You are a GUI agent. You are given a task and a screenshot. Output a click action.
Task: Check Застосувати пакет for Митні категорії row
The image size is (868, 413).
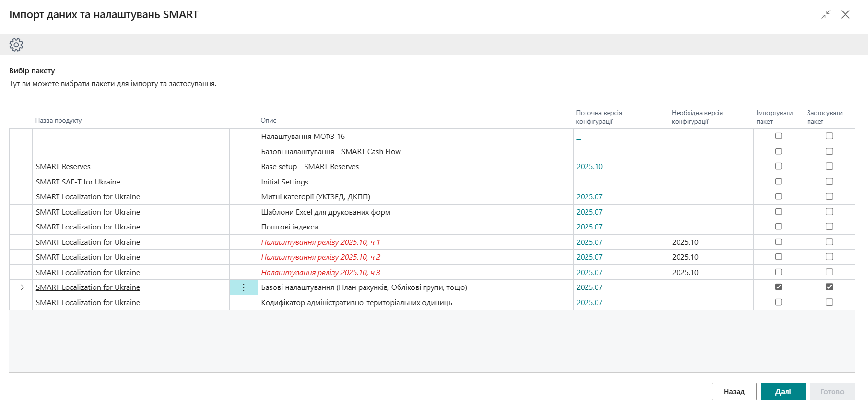(829, 196)
